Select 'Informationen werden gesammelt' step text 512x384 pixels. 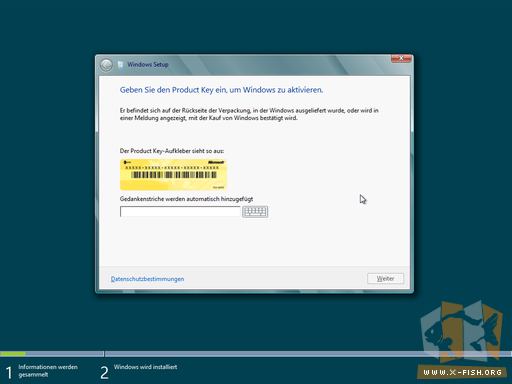48,371
